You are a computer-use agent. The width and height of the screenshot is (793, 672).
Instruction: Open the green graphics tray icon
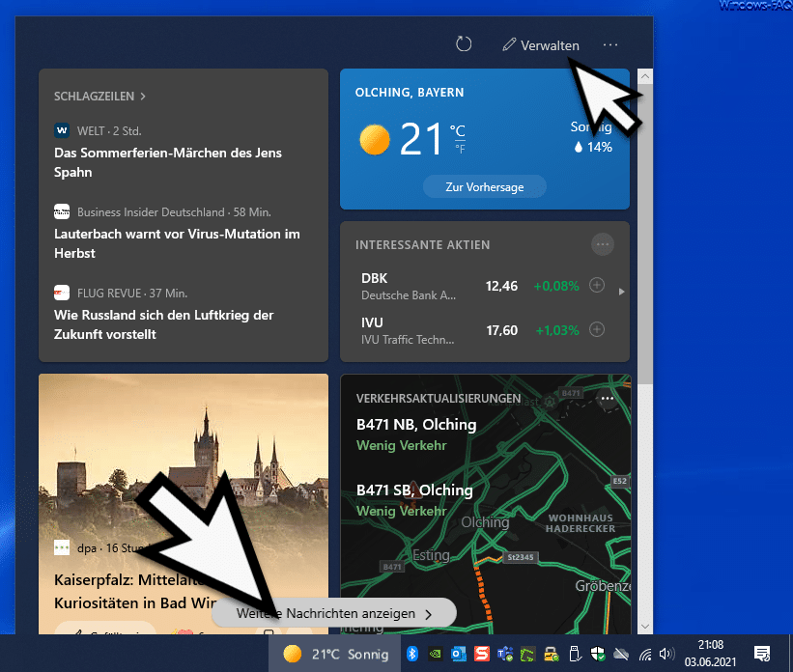[527, 655]
